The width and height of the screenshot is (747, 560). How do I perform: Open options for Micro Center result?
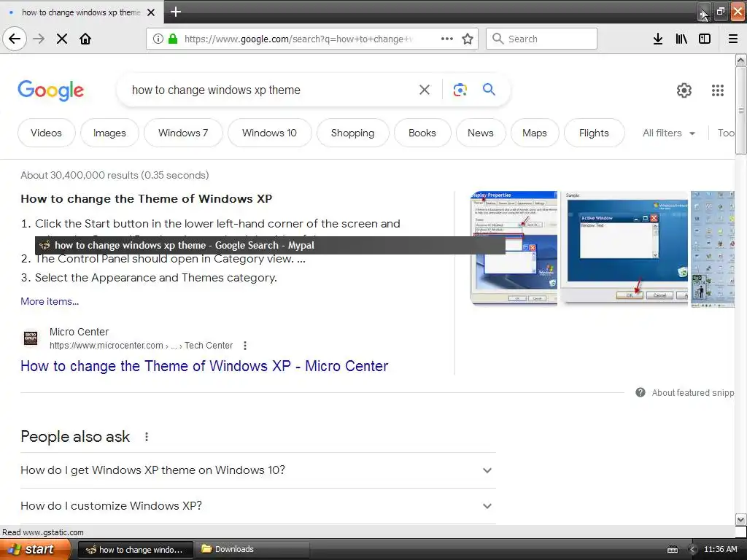(245, 346)
